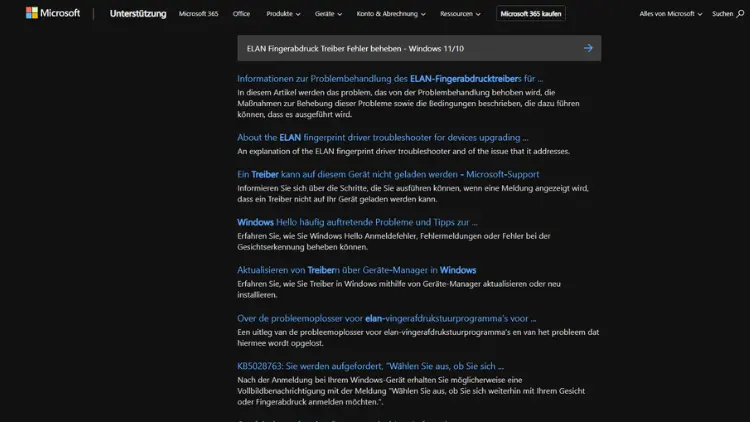
Task: Expand Alles von Microsoft menu
Action: point(671,15)
